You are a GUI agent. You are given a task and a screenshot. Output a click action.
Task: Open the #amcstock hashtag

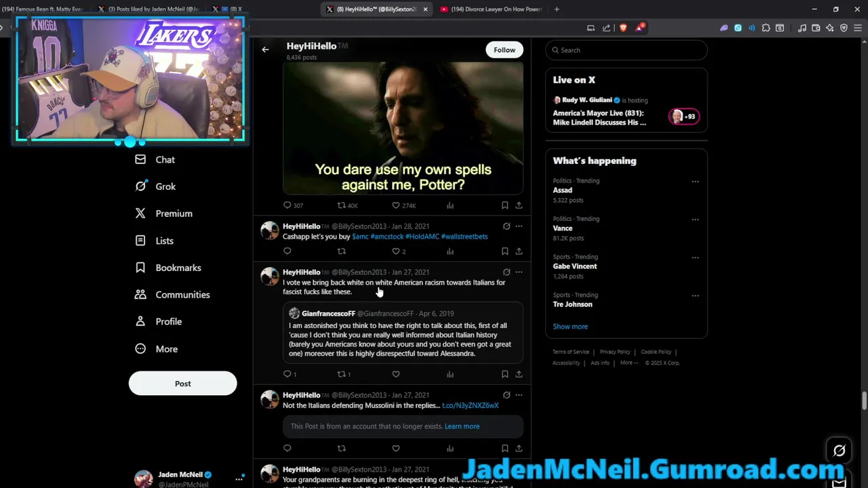[387, 237]
